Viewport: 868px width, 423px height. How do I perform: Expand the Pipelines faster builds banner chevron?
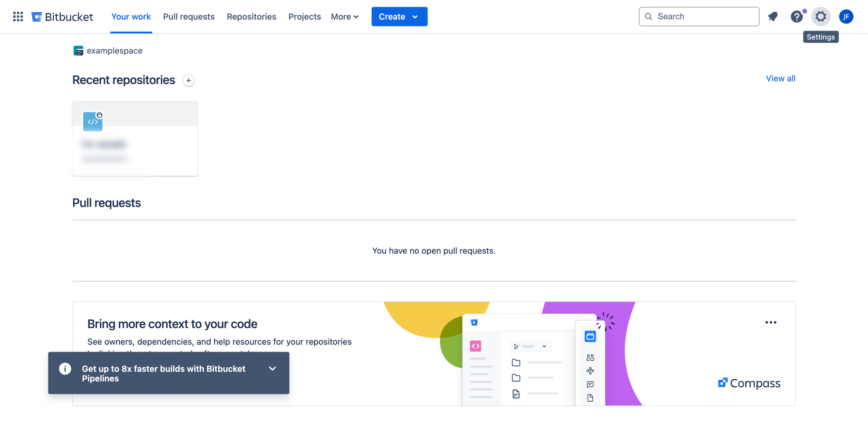pos(272,368)
